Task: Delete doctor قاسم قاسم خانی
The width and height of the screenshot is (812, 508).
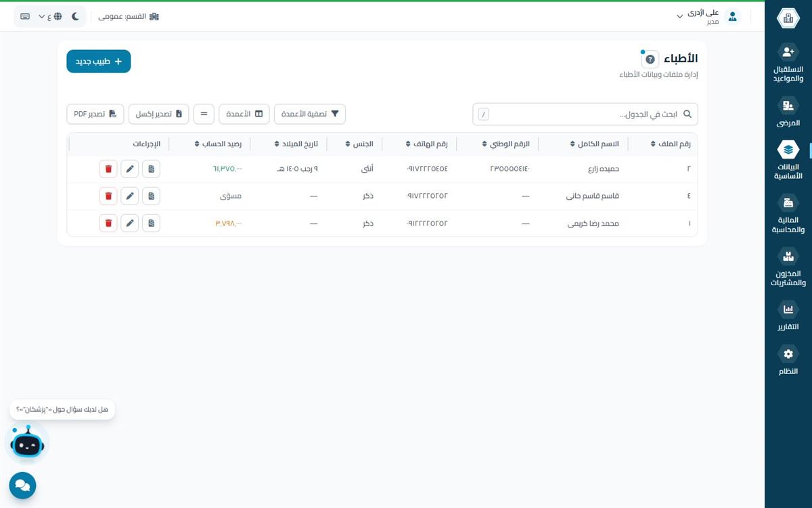Action: (x=108, y=196)
